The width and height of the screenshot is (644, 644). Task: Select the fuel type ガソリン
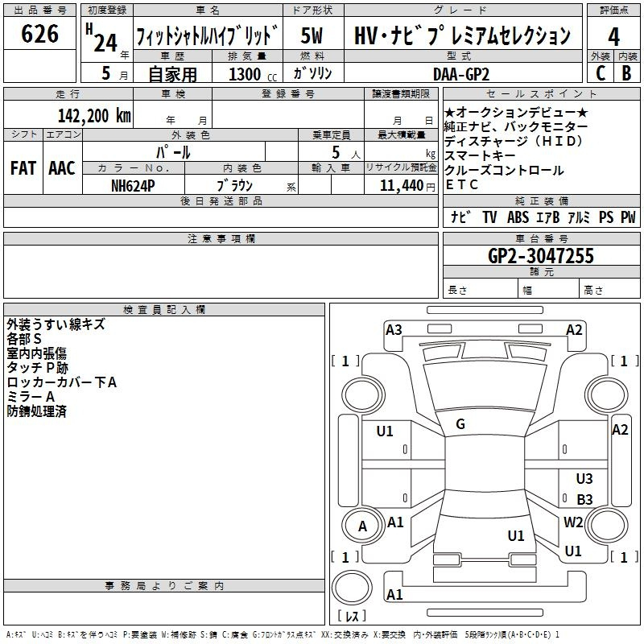tap(312, 73)
